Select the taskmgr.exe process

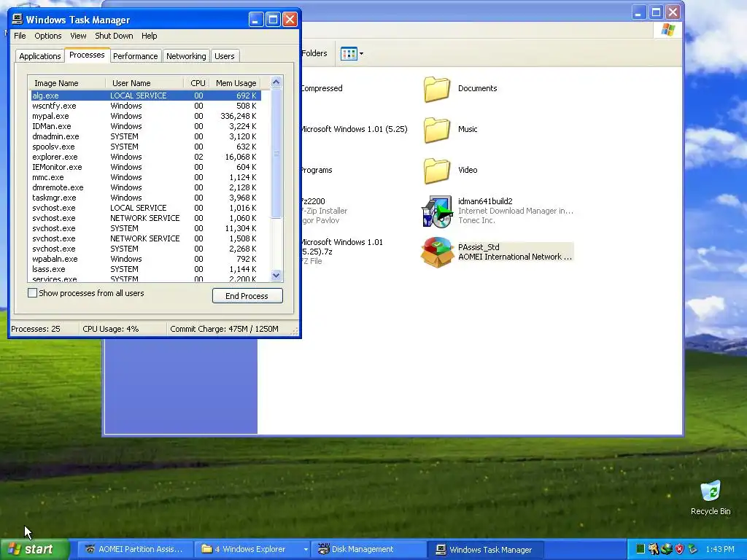pos(145,198)
